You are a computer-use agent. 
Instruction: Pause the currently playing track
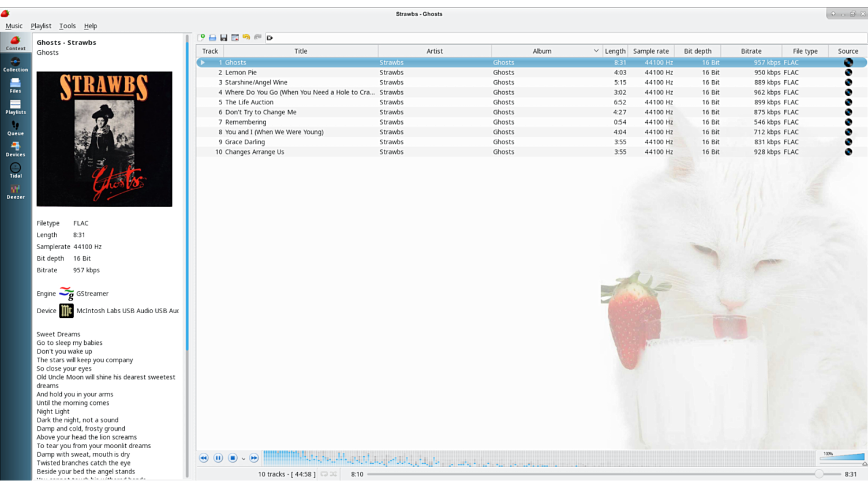pyautogui.click(x=218, y=458)
